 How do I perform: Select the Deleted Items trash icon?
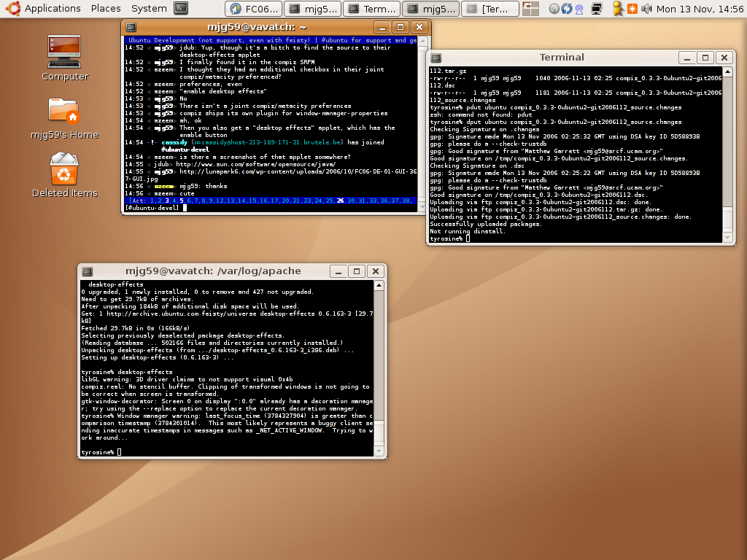pos(64,169)
